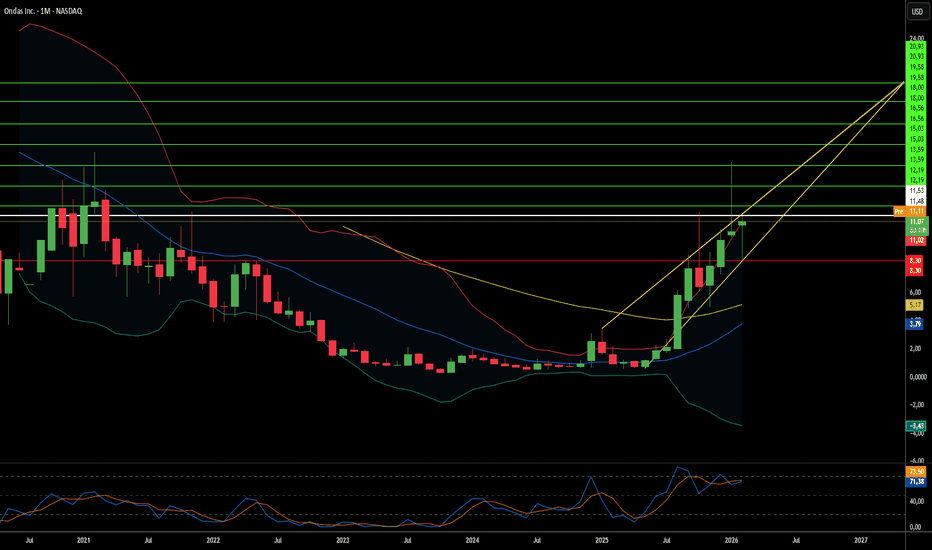Click the blue 71,38 oscillator value label
Screen dimensions: 932x550
tap(916, 481)
